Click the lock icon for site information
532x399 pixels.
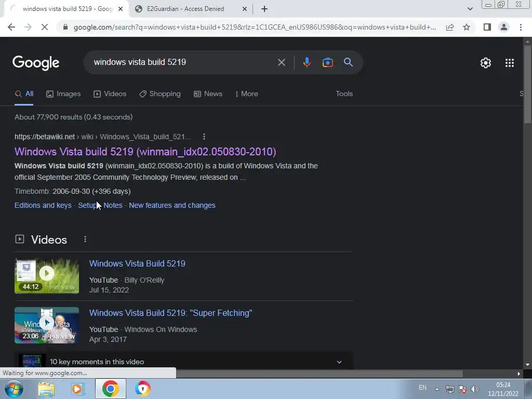65,27
